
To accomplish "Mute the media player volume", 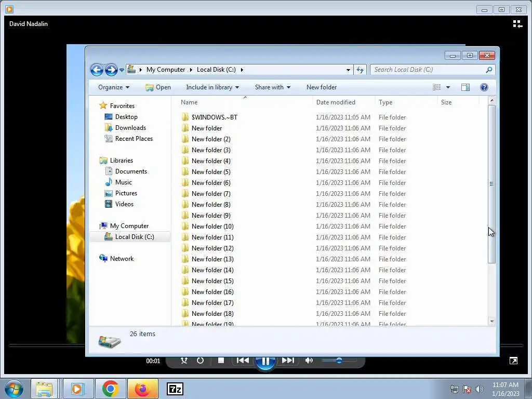I will pos(309,361).
